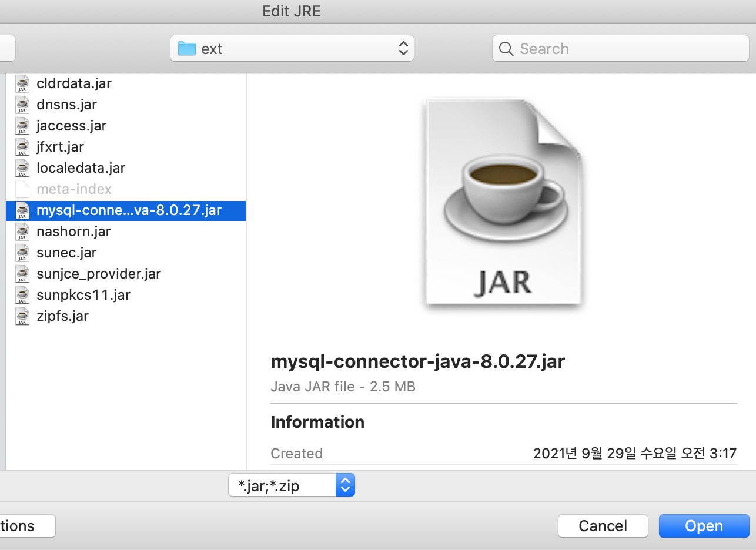
Task: Click the Cancel button
Action: [x=603, y=526]
